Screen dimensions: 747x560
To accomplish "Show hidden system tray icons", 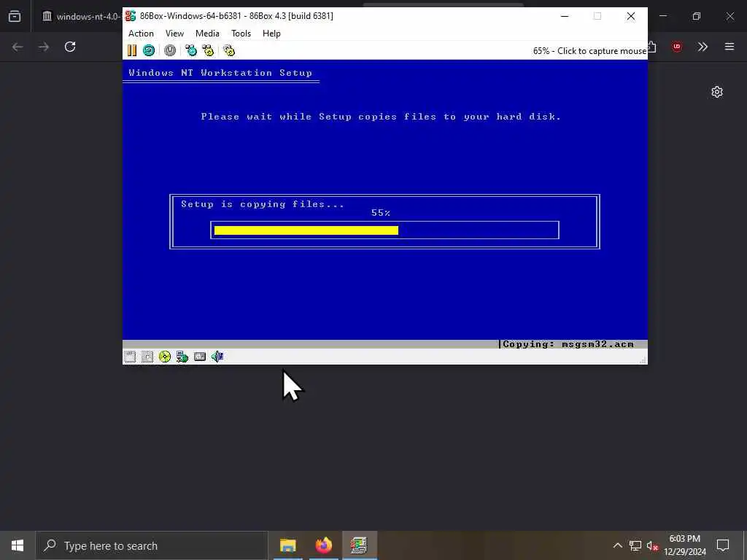I will (x=617, y=545).
